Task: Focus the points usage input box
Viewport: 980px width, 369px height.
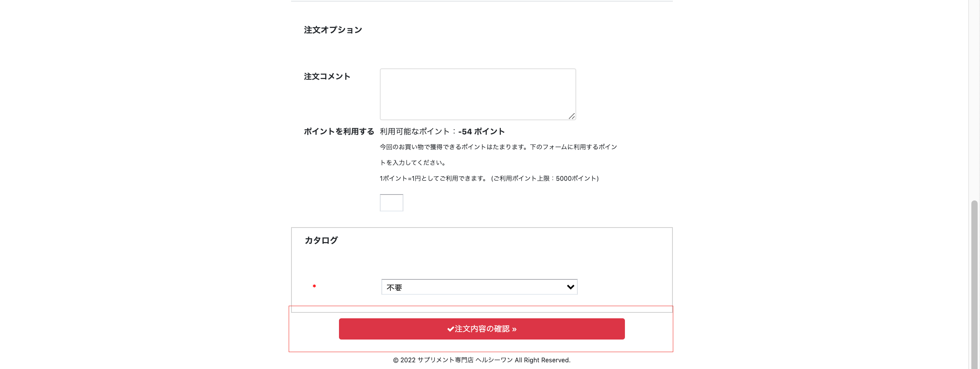Action: [x=391, y=203]
